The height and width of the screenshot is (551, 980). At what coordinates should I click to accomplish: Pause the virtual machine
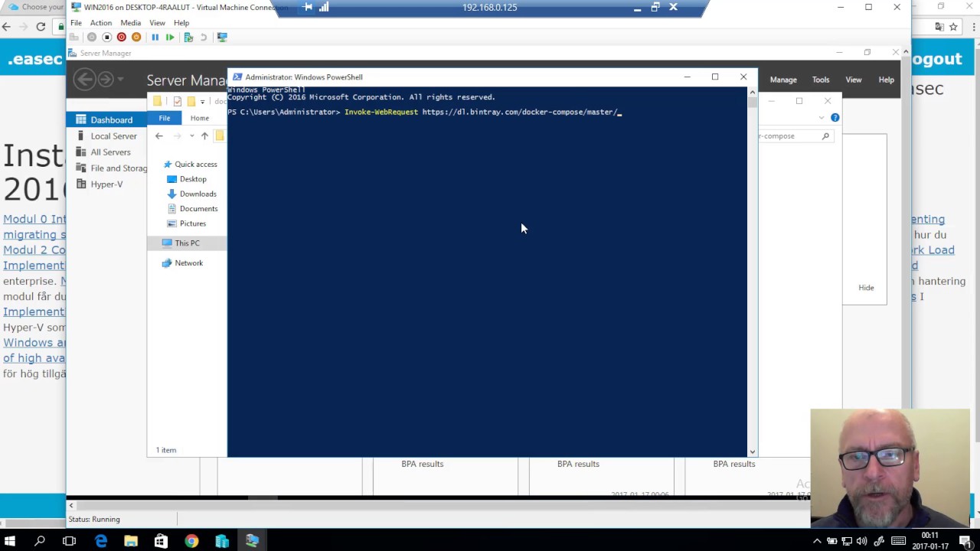(x=155, y=37)
